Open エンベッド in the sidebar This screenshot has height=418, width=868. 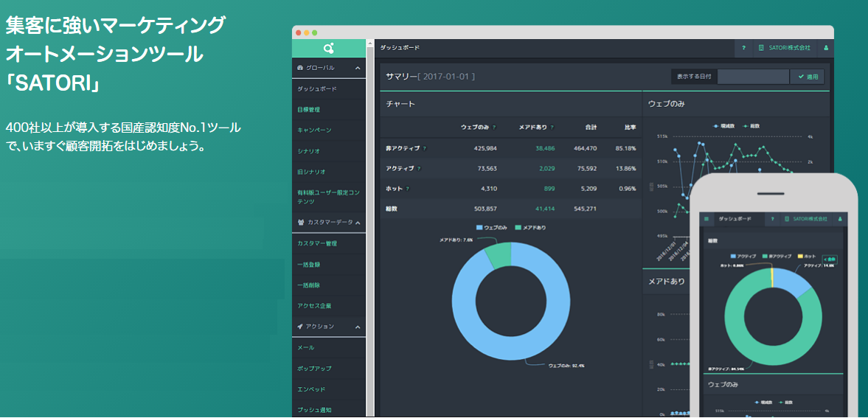(x=329, y=389)
